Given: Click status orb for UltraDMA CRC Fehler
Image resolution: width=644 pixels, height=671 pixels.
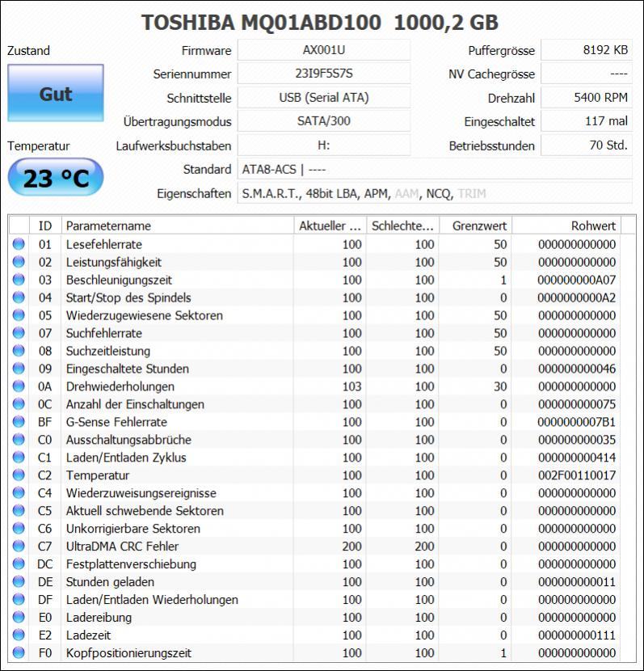Looking at the screenshot, I should (x=19, y=546).
